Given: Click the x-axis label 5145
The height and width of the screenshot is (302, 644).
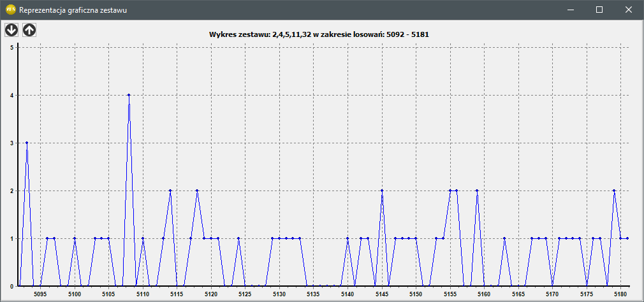Looking at the screenshot, I should tap(382, 294).
